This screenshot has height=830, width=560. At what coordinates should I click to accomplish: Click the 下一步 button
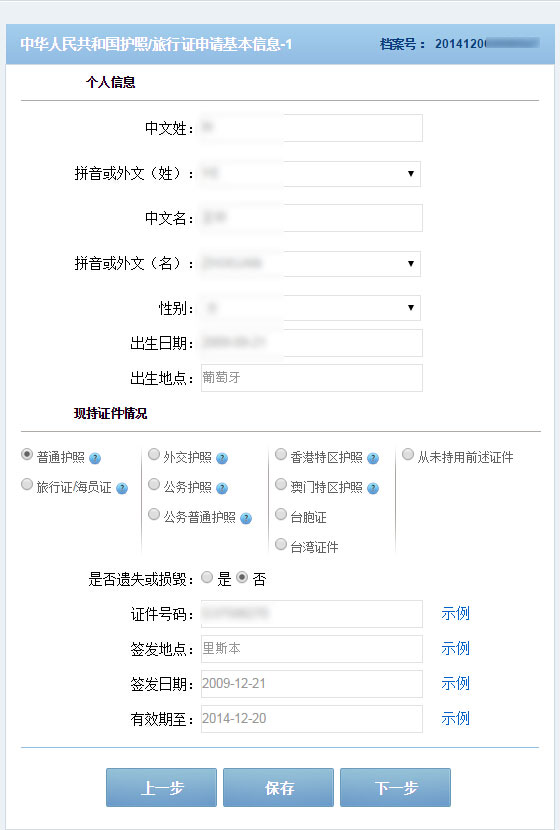395,788
